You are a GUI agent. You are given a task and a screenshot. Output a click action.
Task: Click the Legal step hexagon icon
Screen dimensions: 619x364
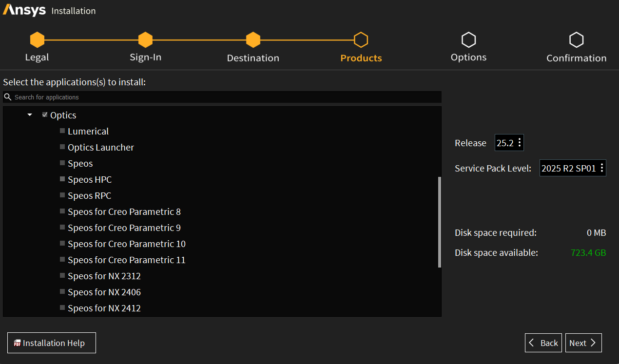click(37, 40)
